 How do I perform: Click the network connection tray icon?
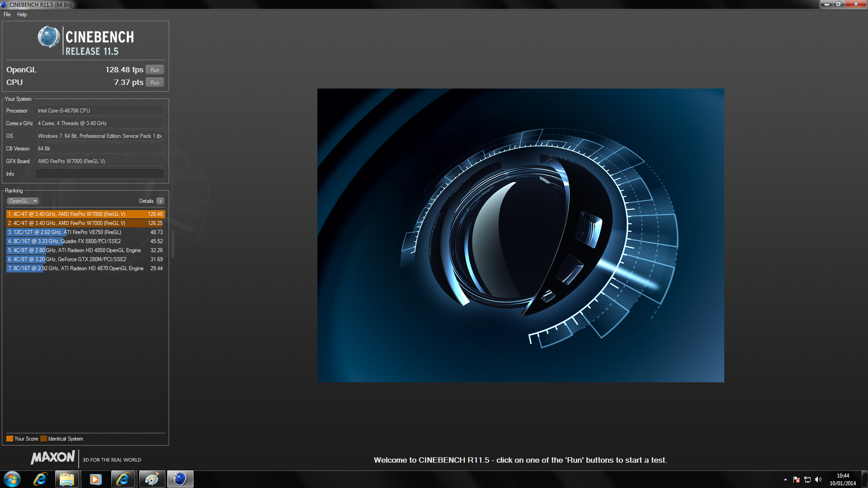click(x=807, y=479)
